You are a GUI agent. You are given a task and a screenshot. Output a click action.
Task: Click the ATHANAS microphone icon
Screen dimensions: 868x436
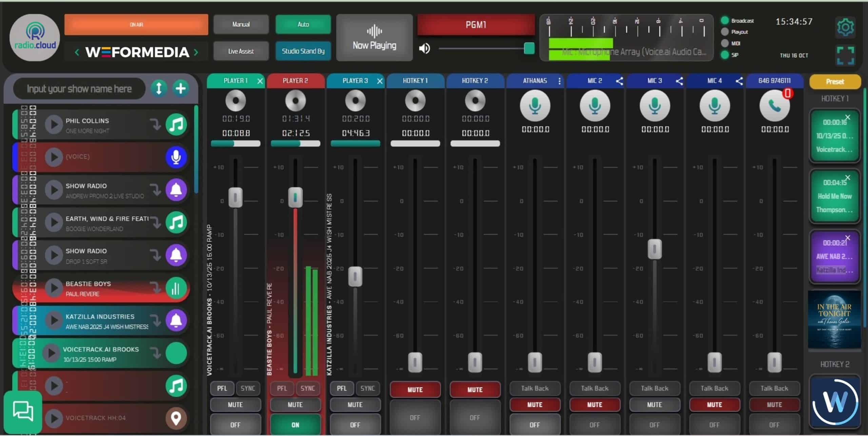535,106
